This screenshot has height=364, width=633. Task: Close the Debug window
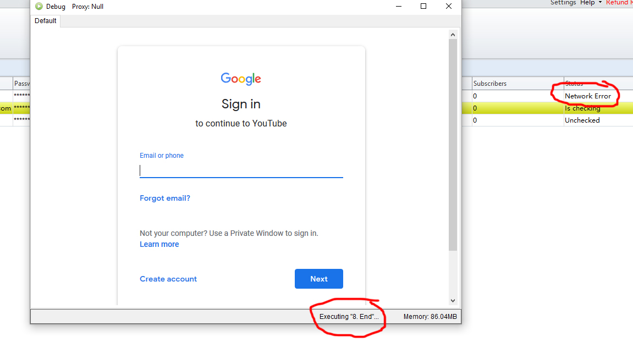449,7
